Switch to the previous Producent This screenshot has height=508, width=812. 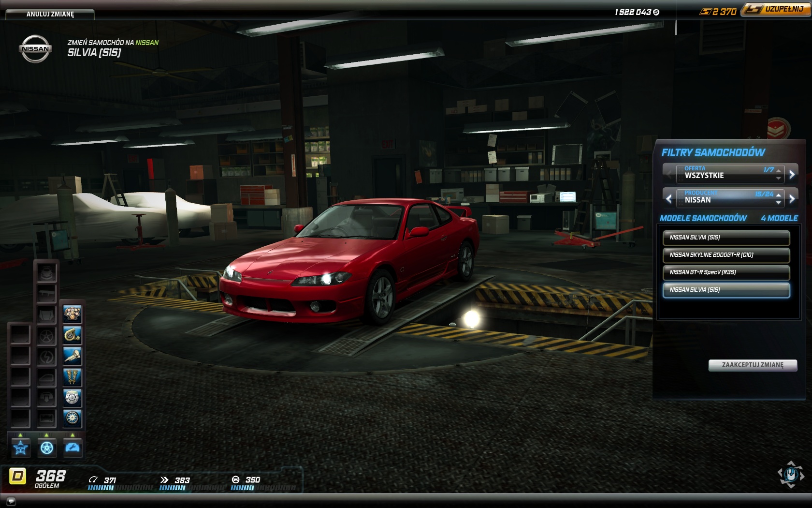click(669, 198)
